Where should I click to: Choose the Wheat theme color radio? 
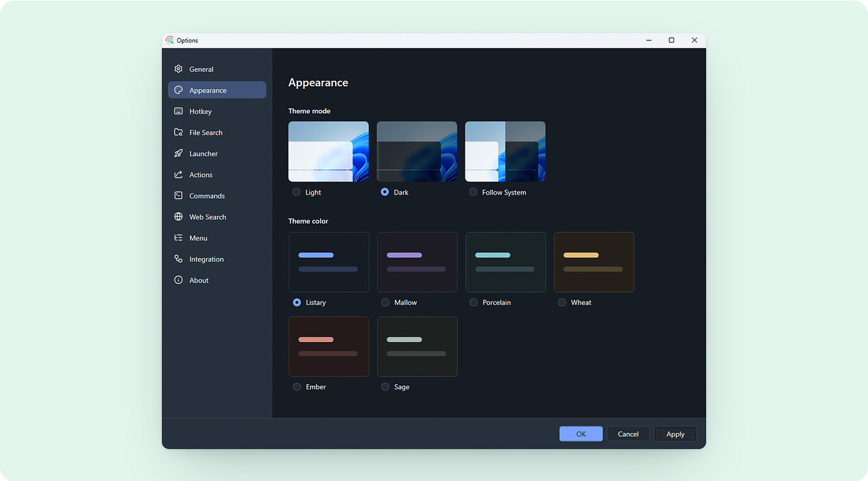tap(562, 302)
